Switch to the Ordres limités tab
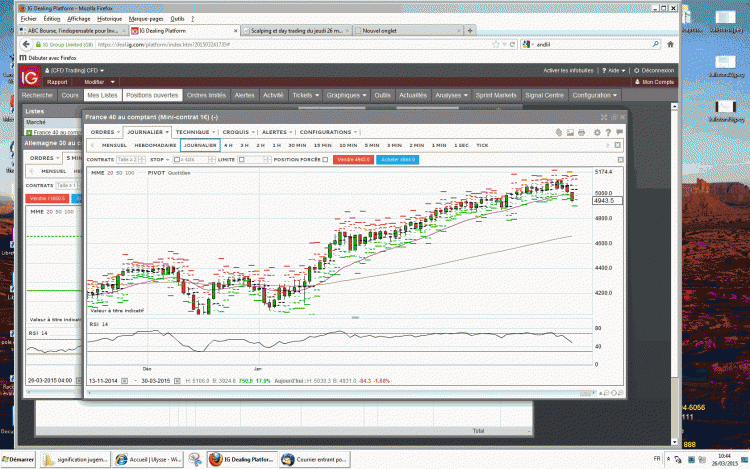The width and height of the screenshot is (750, 469). (x=206, y=95)
